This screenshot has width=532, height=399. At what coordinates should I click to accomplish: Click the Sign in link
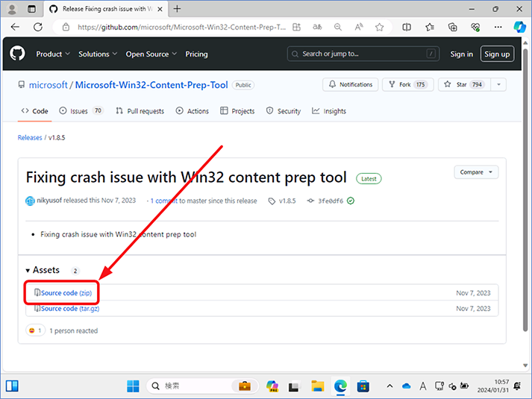(x=461, y=54)
